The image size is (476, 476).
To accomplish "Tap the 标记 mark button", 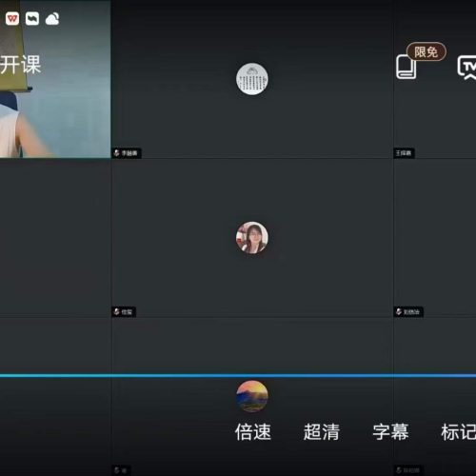I will 459,432.
